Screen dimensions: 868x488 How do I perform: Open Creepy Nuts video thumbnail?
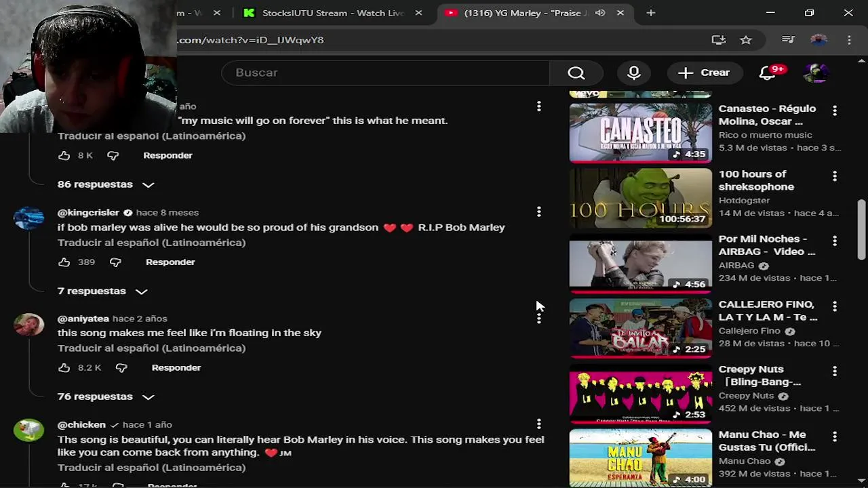[641, 393]
